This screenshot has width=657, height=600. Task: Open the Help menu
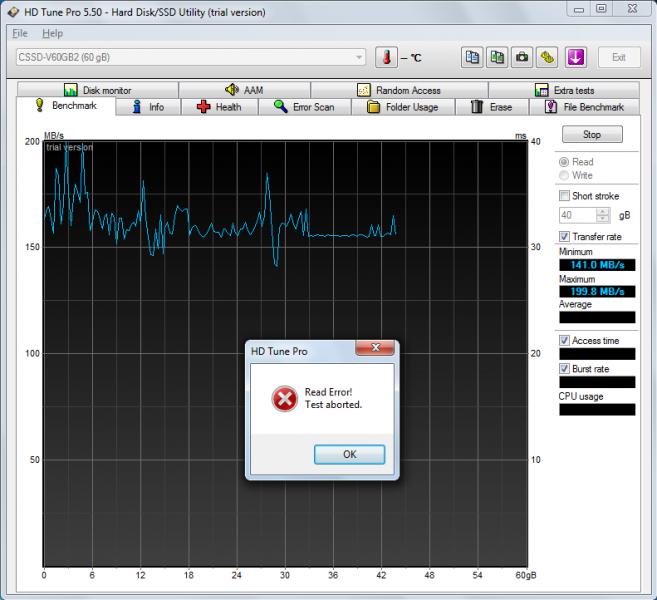(x=52, y=33)
